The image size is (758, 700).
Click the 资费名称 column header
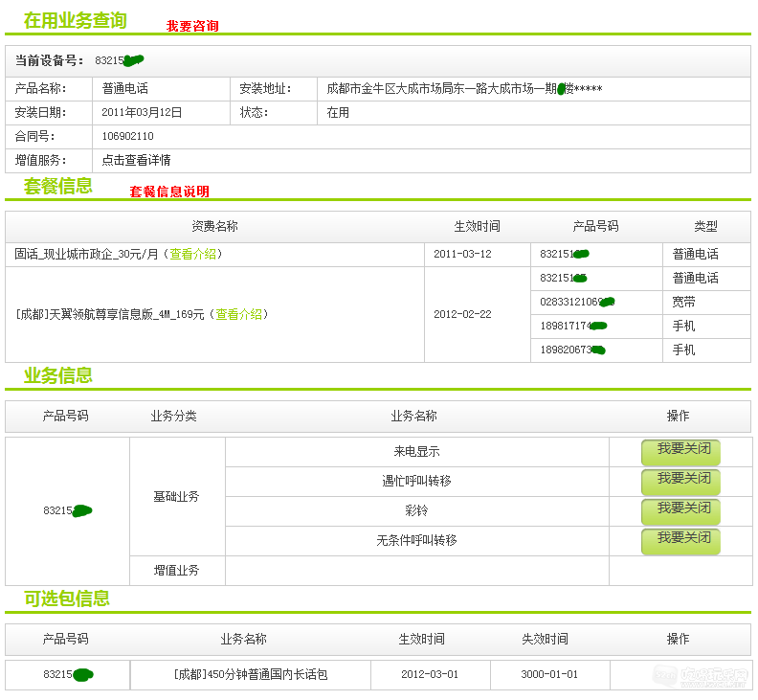214,226
